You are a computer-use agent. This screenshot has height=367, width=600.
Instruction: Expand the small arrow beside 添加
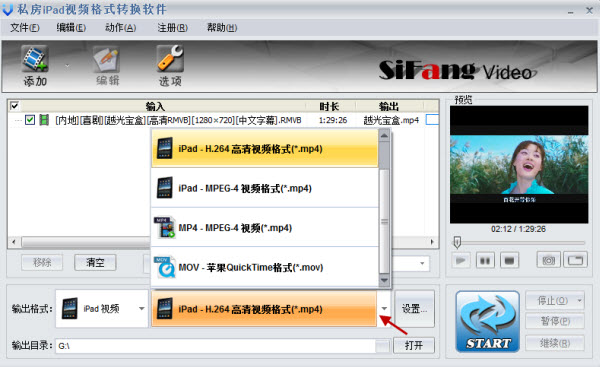pyautogui.click(x=67, y=65)
